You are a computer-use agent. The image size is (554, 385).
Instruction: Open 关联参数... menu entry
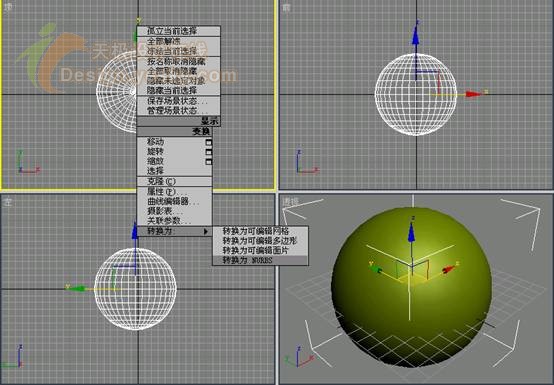pos(175,221)
